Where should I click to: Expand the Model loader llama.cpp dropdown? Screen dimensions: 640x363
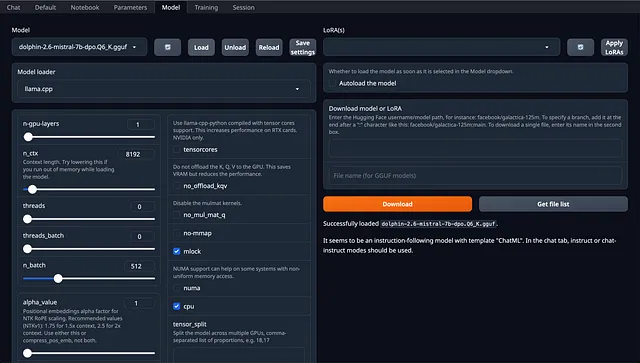[x=164, y=89]
